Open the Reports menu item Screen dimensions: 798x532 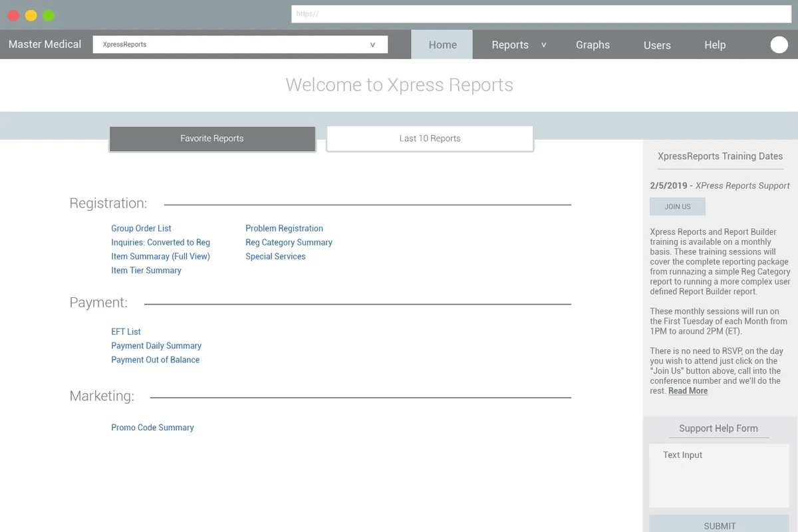510,45
